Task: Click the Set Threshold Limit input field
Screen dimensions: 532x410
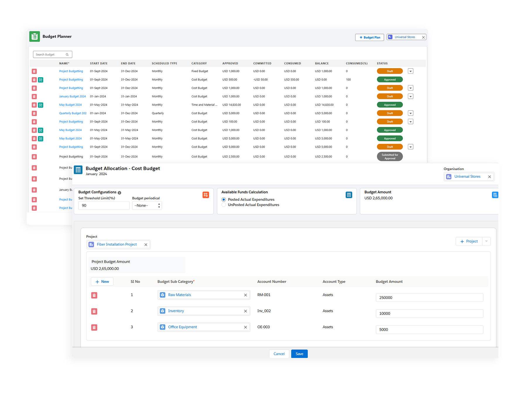Action: click(x=104, y=206)
